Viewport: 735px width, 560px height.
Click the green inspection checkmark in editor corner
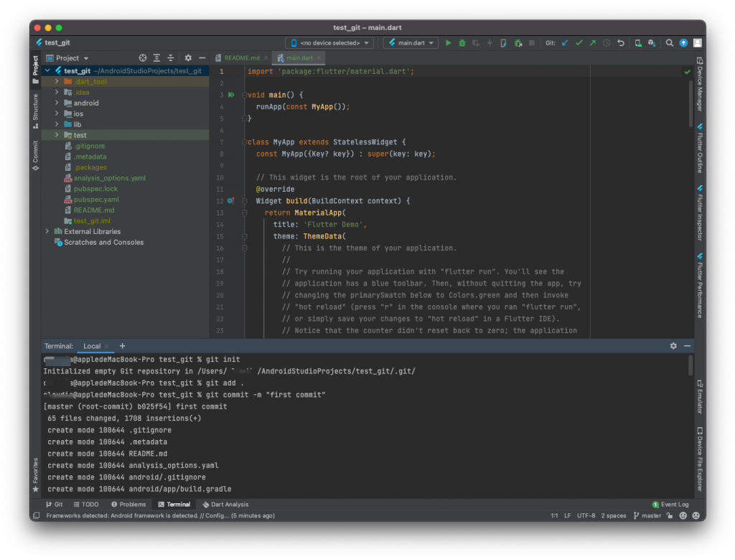coord(687,72)
